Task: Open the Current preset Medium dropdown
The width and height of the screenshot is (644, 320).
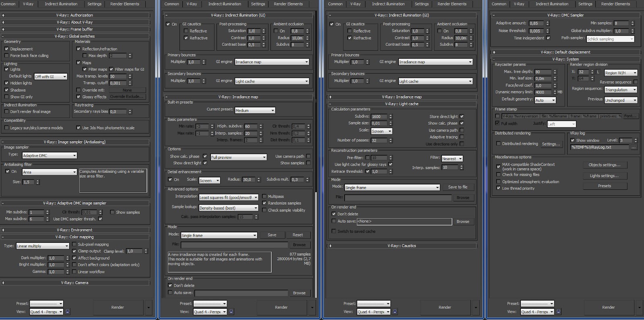Action: (x=255, y=110)
